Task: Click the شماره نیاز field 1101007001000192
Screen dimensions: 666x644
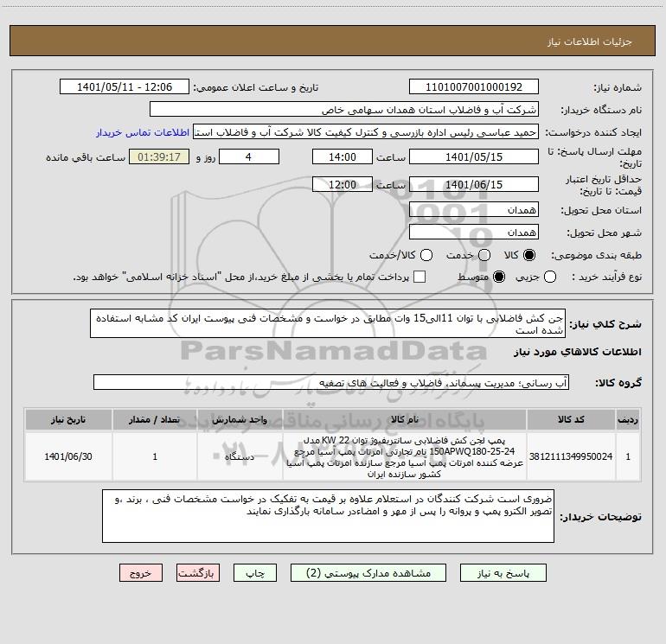Action: [x=474, y=87]
